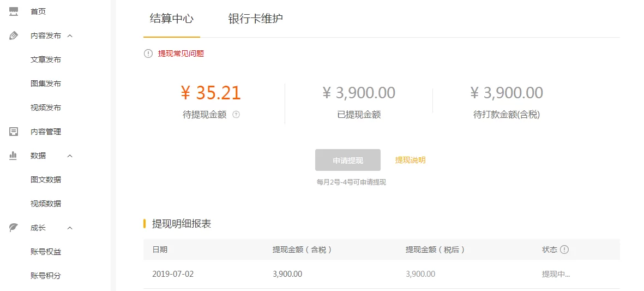Viewport: 644px width, 291px height.
Task: Switch to the 银行卡维护 tab
Action: 255,19
